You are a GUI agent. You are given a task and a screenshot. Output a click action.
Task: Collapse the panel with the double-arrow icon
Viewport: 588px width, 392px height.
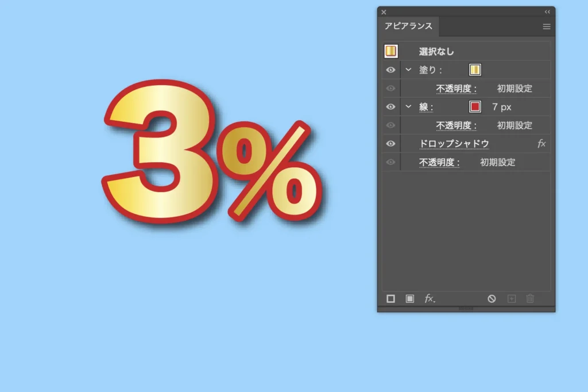click(x=547, y=12)
